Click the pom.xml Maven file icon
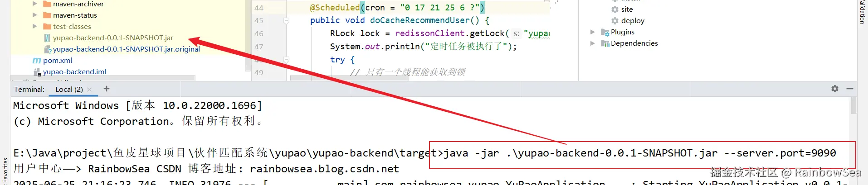868x185 pixels. click(x=37, y=60)
